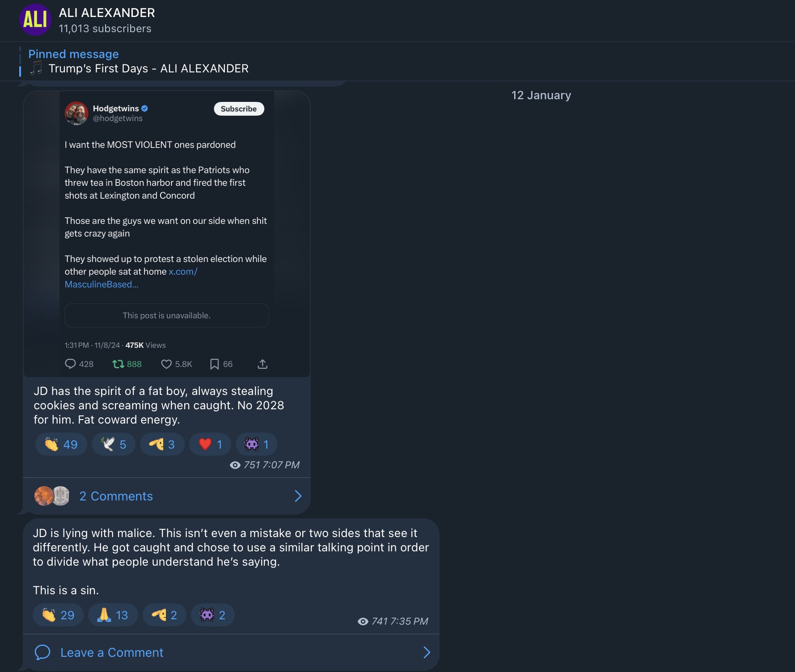This screenshot has height=672, width=795.
Task: Toggle the dove reaction with 5
Action: click(x=114, y=444)
